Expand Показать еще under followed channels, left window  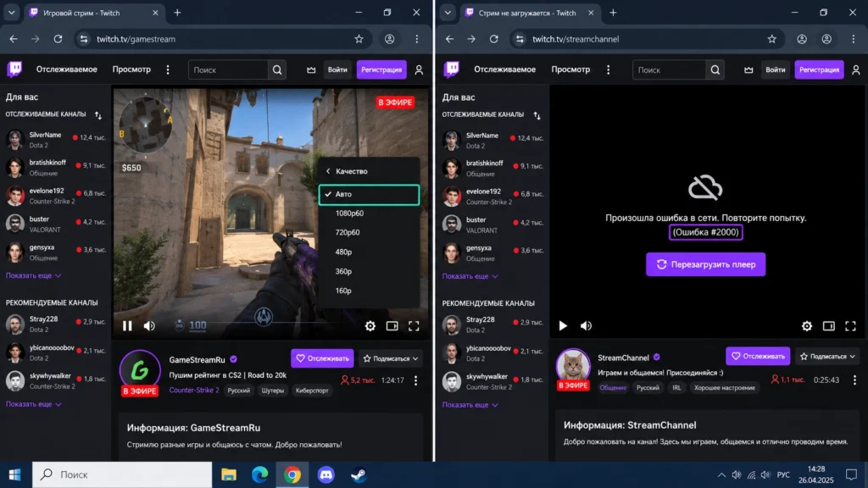[33, 275]
